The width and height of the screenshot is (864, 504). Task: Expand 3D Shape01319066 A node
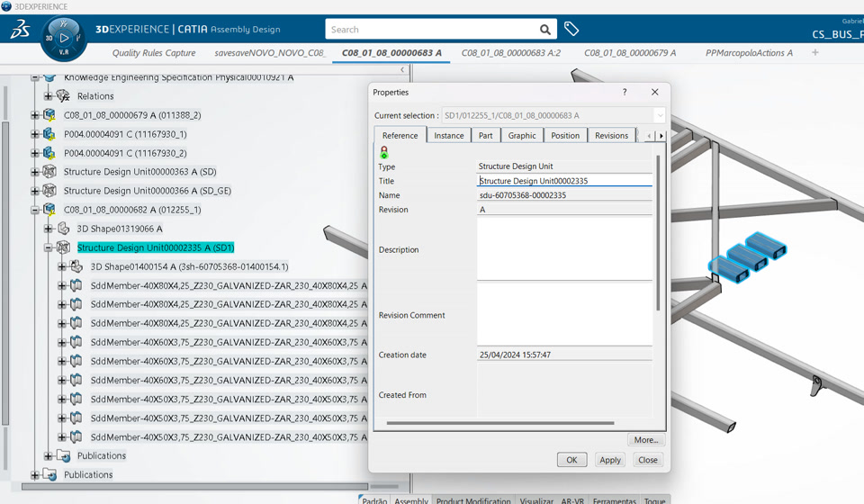click(x=49, y=229)
